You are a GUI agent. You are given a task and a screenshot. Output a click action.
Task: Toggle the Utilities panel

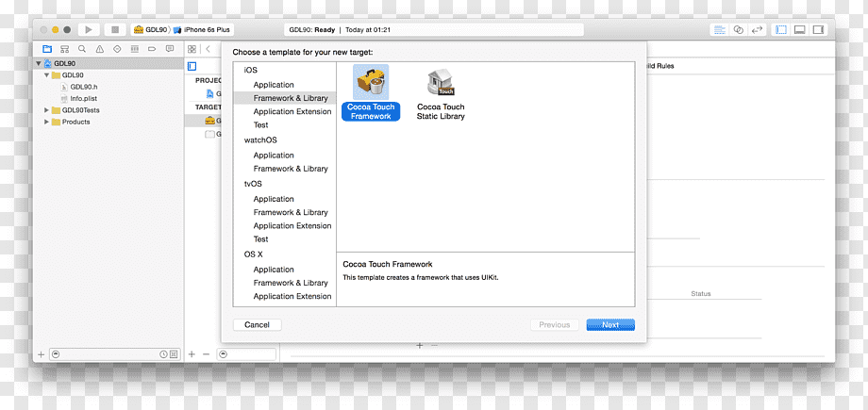pos(818,30)
